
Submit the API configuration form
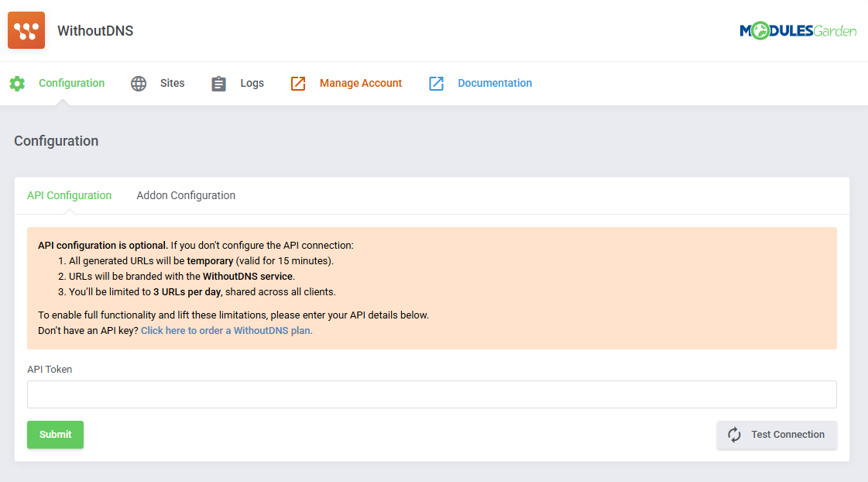click(x=55, y=435)
